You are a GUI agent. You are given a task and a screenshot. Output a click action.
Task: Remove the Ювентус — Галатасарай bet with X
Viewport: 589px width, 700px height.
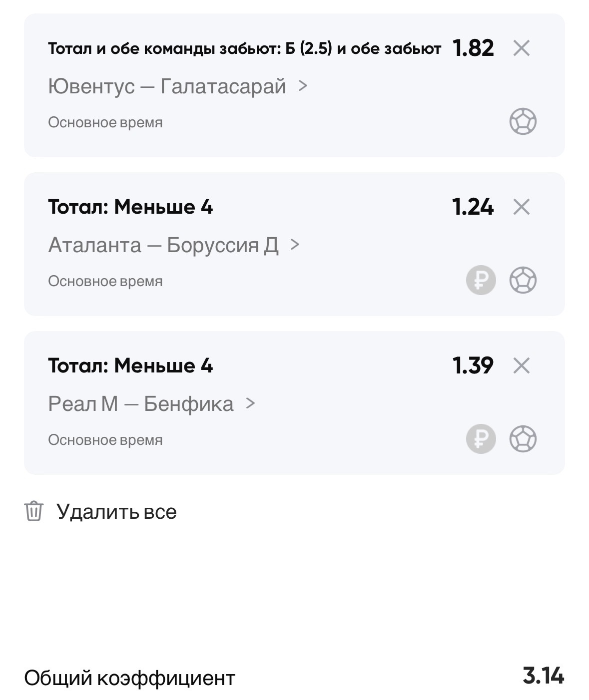point(521,48)
